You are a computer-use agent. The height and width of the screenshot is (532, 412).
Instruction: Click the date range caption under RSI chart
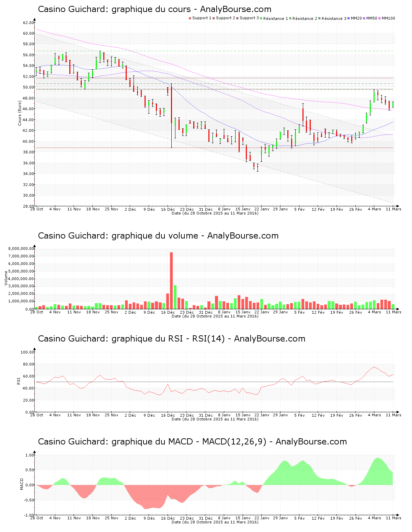(215, 419)
